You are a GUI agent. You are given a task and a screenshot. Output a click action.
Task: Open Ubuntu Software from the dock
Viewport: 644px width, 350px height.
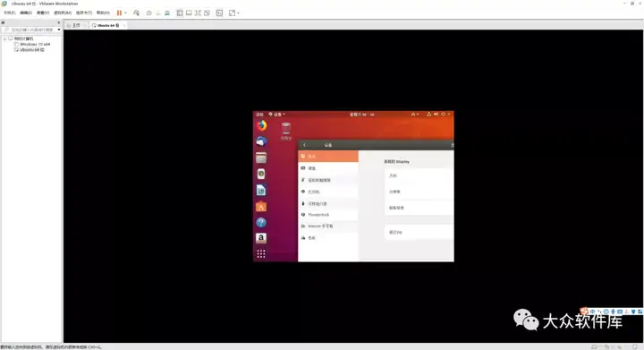point(261,206)
